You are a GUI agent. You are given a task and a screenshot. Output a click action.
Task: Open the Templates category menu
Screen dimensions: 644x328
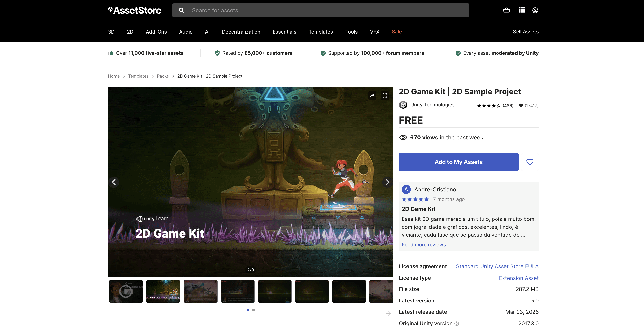tap(320, 32)
